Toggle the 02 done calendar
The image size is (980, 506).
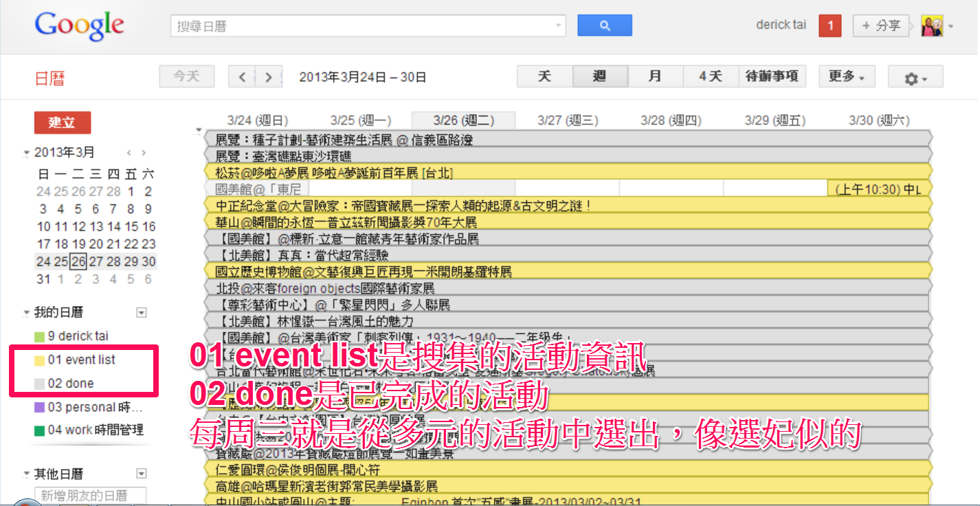coord(65,383)
